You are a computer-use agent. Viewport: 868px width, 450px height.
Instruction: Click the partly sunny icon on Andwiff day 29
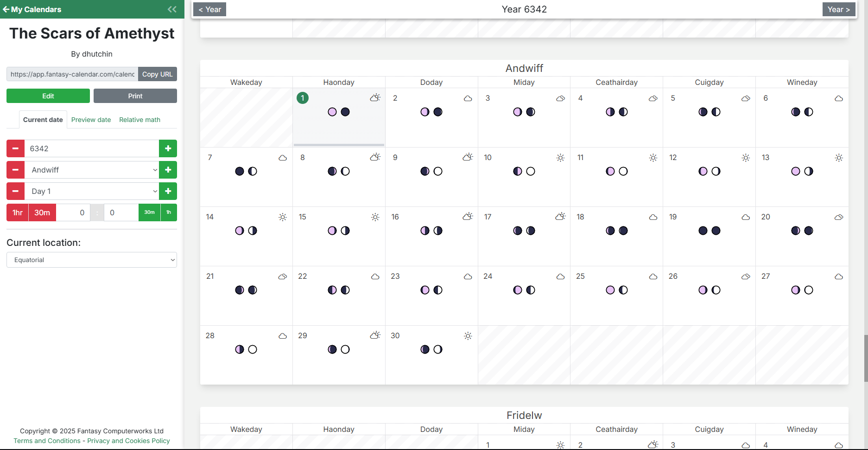pyautogui.click(x=375, y=335)
